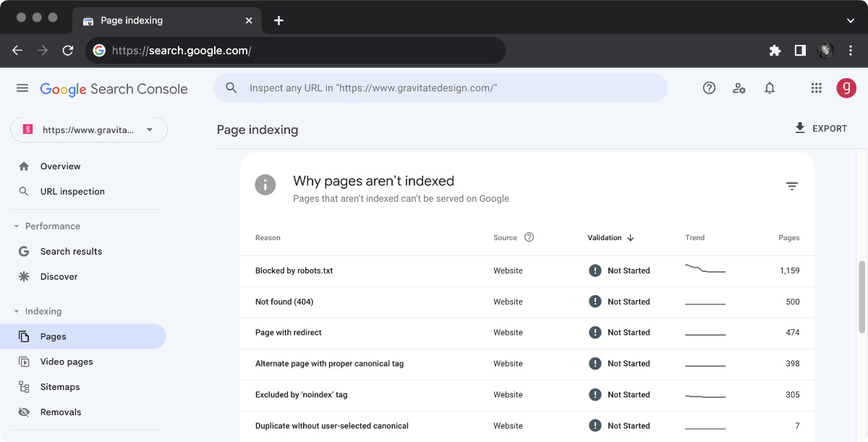Open the filter options for the table
The image size is (868, 442).
[792, 185]
